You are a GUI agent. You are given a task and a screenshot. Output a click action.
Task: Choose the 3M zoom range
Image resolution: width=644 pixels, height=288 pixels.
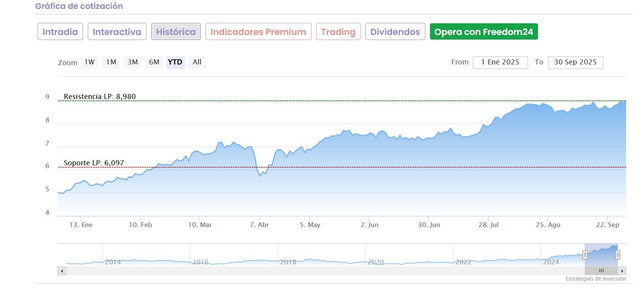coord(133,62)
